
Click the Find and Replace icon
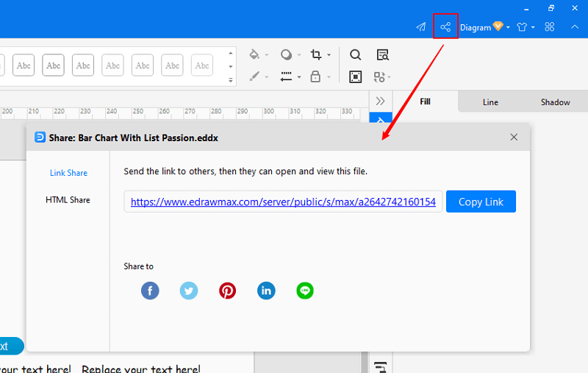[x=382, y=54]
